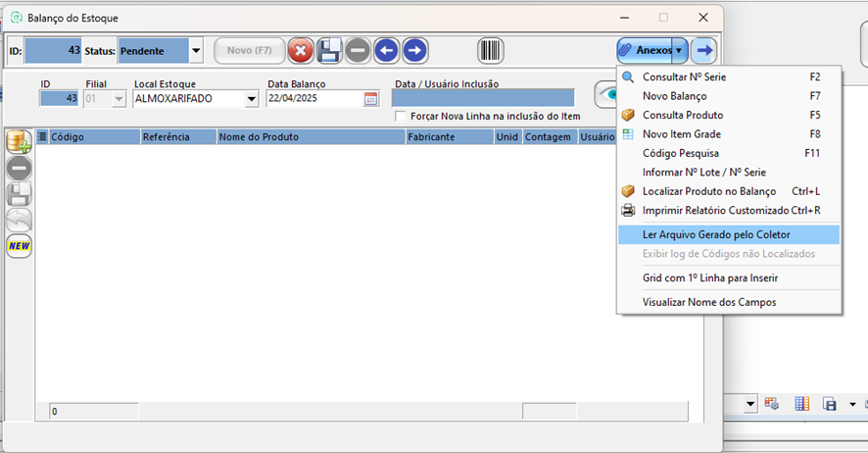Screen dimensions: 868x453
Task: Click the Data / Usuário Inclusão field
Action: pos(483,98)
